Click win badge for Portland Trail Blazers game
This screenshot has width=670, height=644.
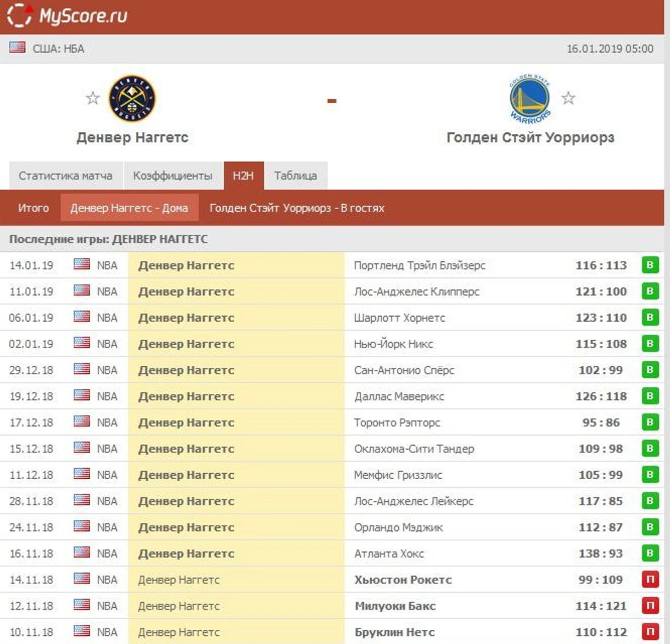pyautogui.click(x=650, y=265)
